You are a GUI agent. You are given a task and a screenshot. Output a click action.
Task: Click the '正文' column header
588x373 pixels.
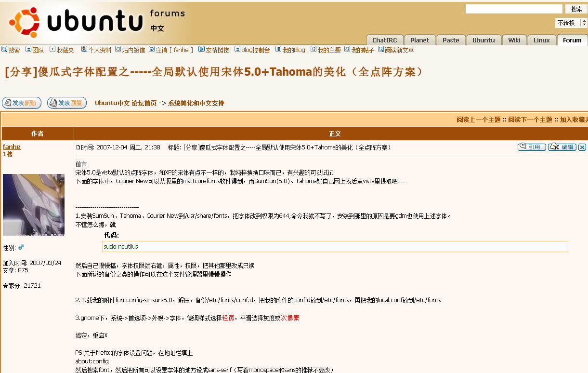click(x=335, y=133)
